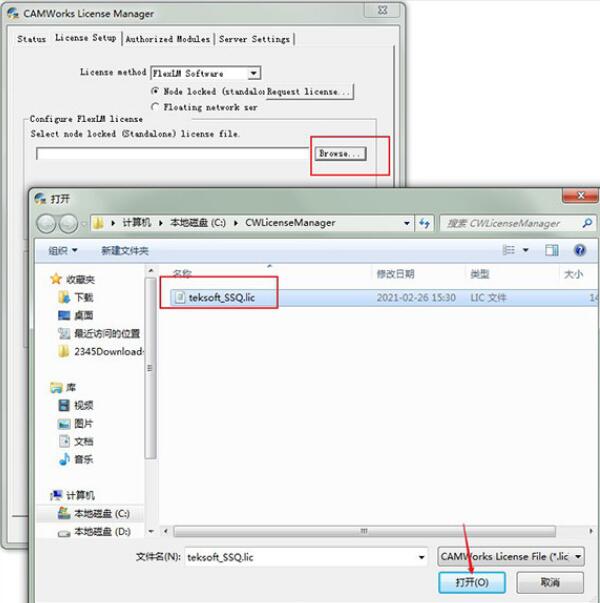The image size is (600, 603).
Task: Click 本地磁盘 (C:) breadcrumb in address bar
Action: [x=198, y=223]
